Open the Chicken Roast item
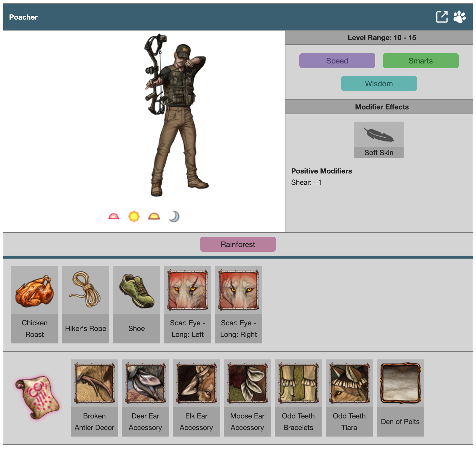This screenshot has width=476, height=449. [35, 305]
